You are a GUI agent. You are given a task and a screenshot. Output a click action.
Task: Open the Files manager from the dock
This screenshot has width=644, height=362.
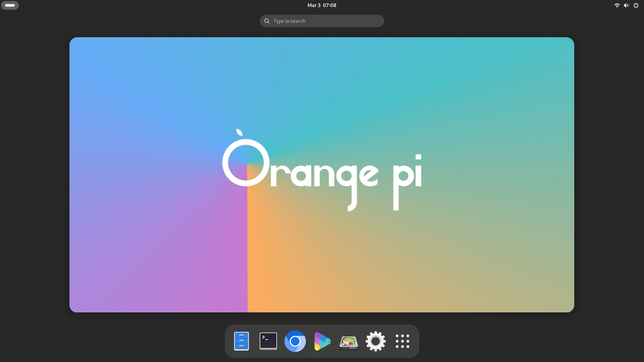tap(241, 341)
